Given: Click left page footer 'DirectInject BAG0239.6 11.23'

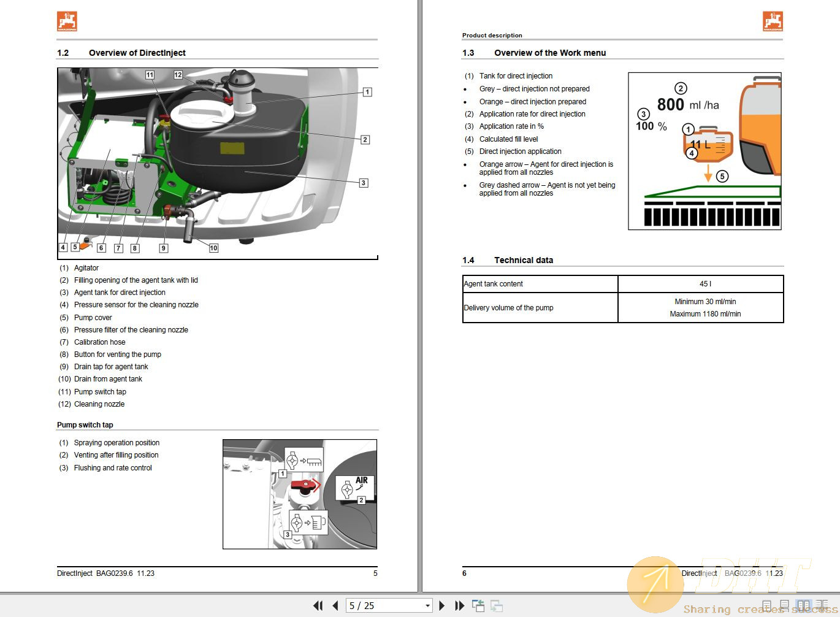Looking at the screenshot, I should 105,573.
